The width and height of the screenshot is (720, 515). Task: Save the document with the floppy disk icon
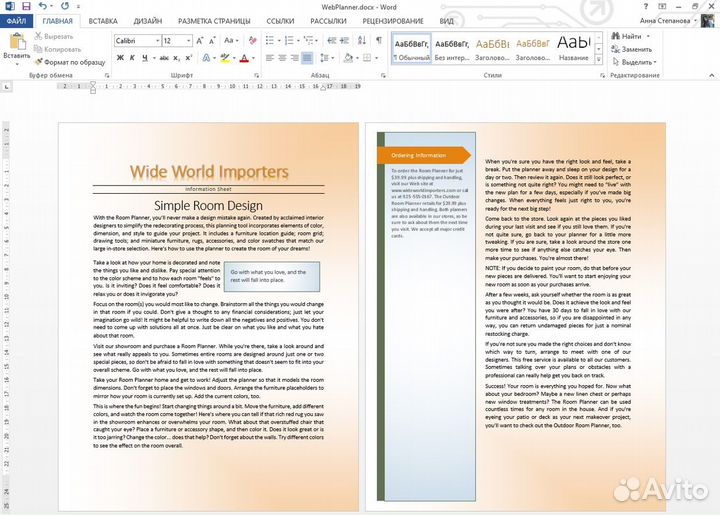(x=26, y=6)
